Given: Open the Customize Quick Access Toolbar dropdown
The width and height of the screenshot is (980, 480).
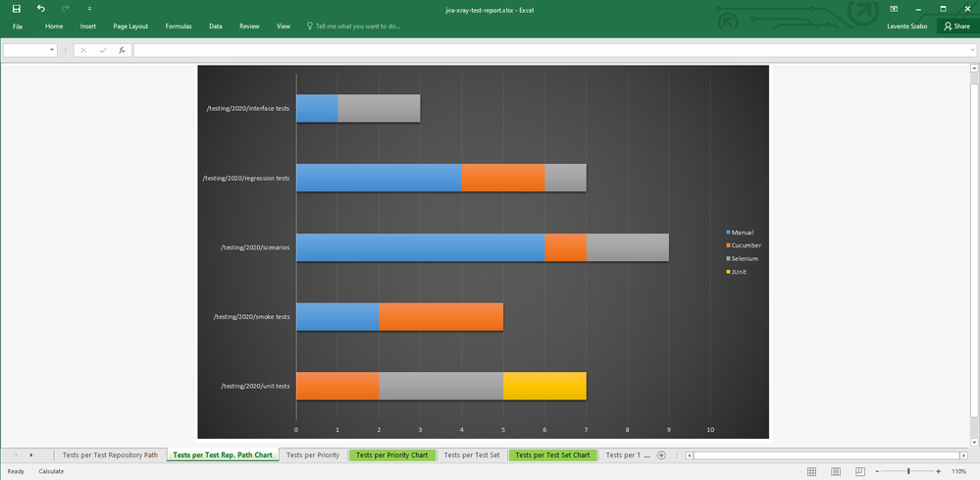Looking at the screenshot, I should [89, 9].
